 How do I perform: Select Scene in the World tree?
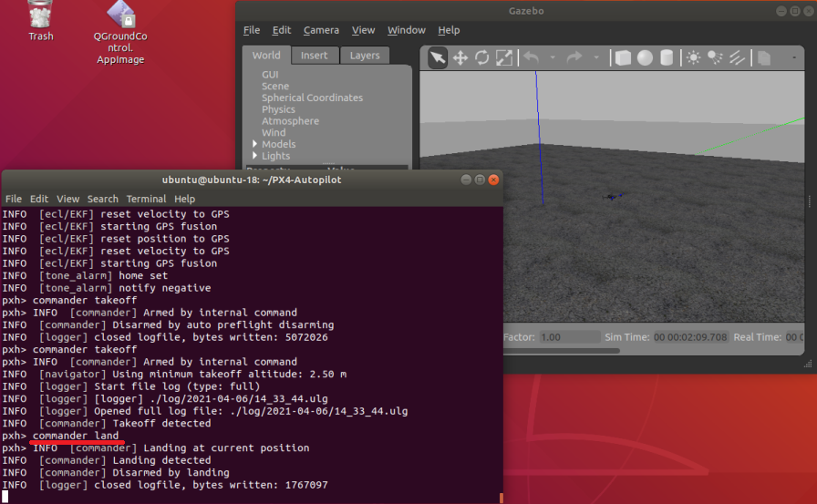[x=275, y=86]
